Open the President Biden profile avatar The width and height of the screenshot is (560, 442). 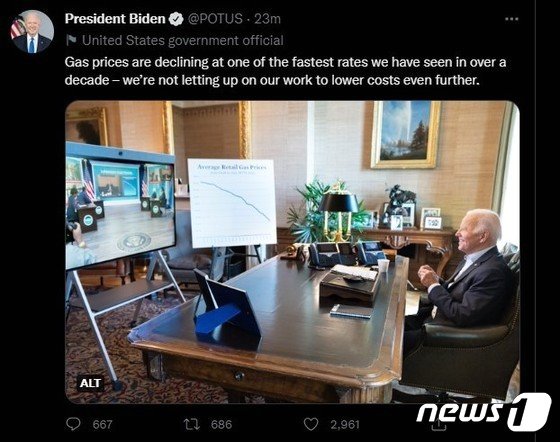pyautogui.click(x=32, y=31)
